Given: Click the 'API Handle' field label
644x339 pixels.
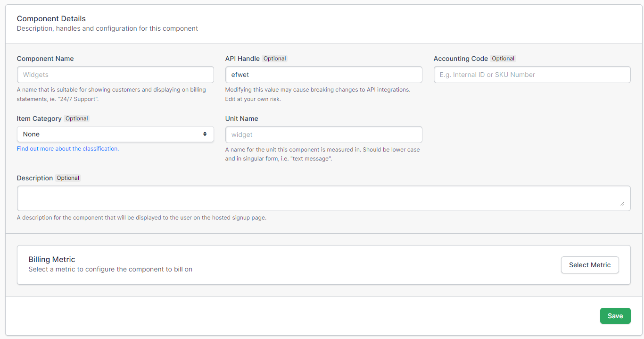Looking at the screenshot, I should tap(242, 59).
